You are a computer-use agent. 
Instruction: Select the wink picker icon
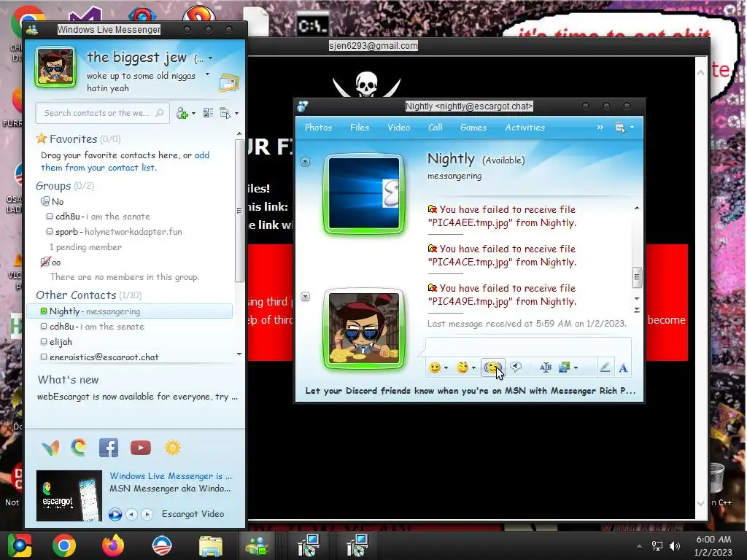coord(462,367)
